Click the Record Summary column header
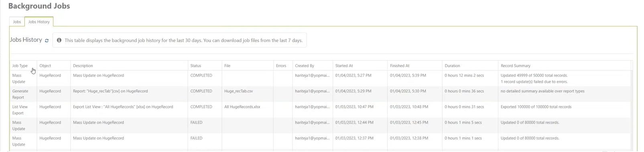Screen dimensions: 644x152 [516, 66]
